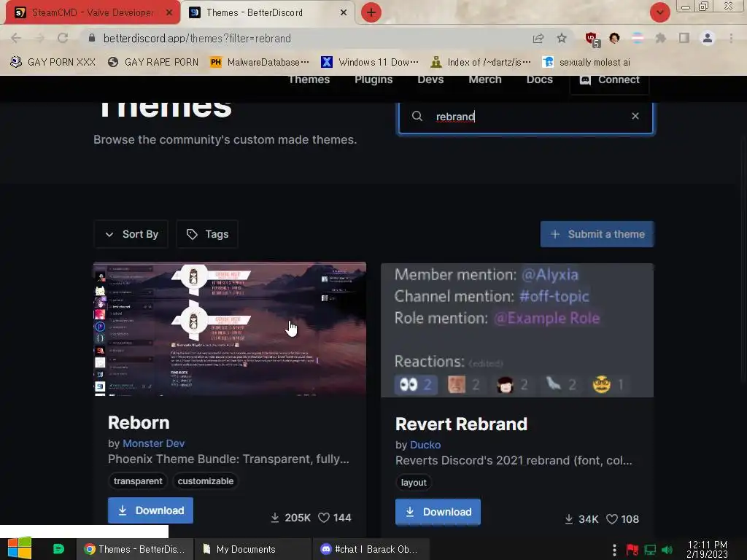Image resolution: width=747 pixels, height=560 pixels.
Task: Open the uBlock Origin extension icon
Action: pos(592,39)
